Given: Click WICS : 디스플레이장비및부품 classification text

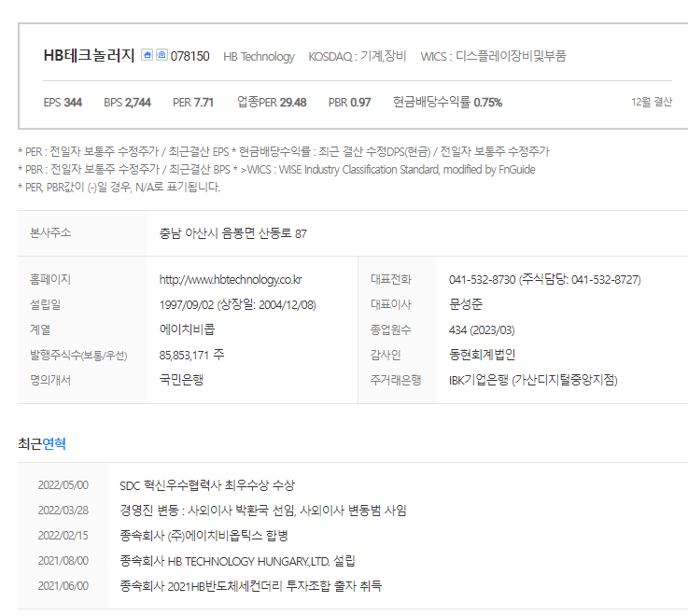Looking at the screenshot, I should click(x=493, y=56).
